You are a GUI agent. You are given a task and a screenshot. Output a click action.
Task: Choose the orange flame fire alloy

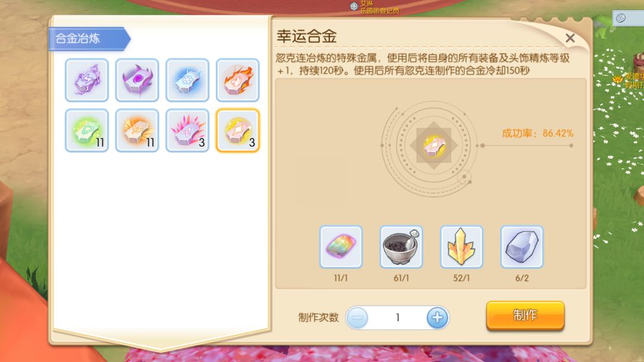238,80
